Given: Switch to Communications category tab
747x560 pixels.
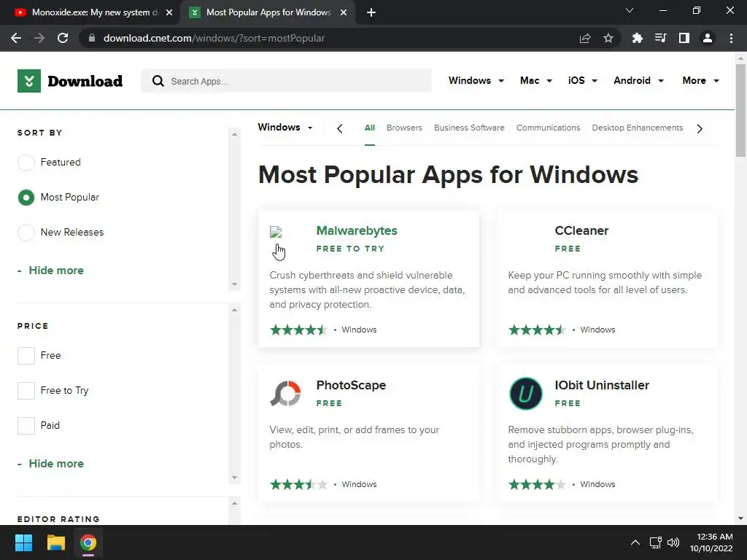Looking at the screenshot, I should [548, 128].
